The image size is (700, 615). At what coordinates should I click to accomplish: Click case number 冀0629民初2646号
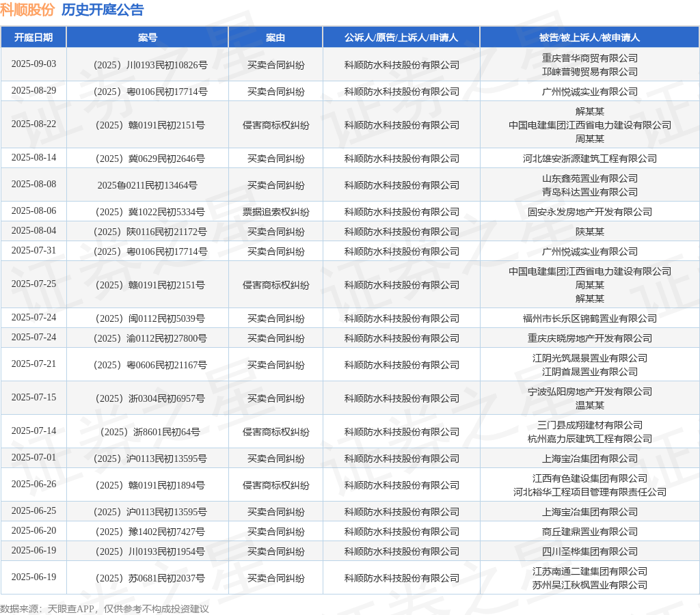point(150,159)
